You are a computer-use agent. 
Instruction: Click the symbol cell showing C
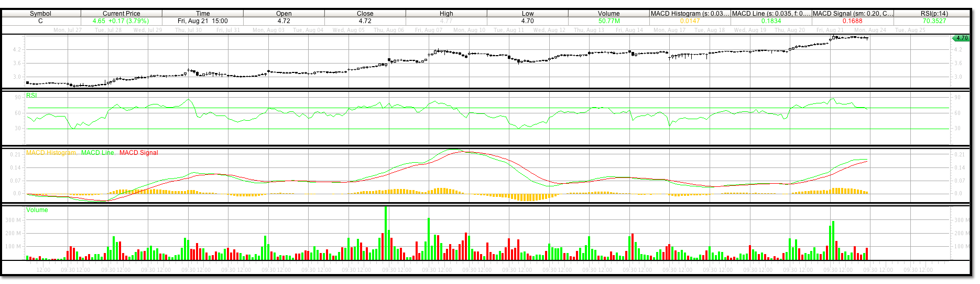(40, 21)
